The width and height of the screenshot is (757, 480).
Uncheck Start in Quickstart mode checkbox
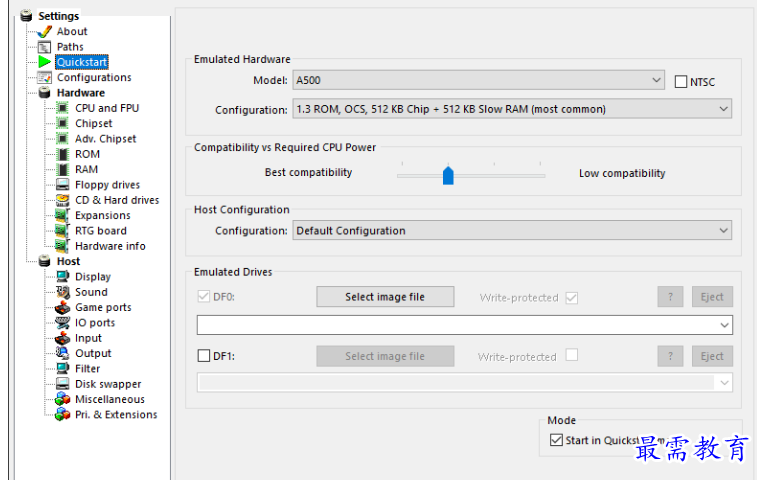point(556,440)
